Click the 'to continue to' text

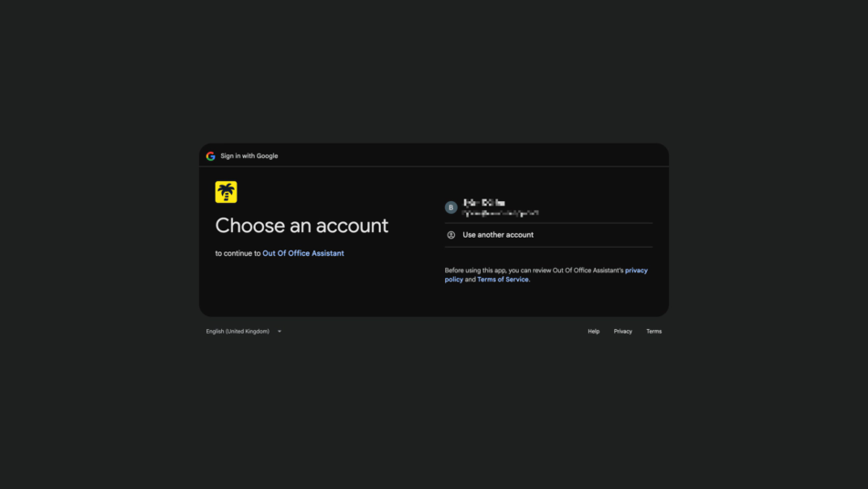click(x=238, y=253)
